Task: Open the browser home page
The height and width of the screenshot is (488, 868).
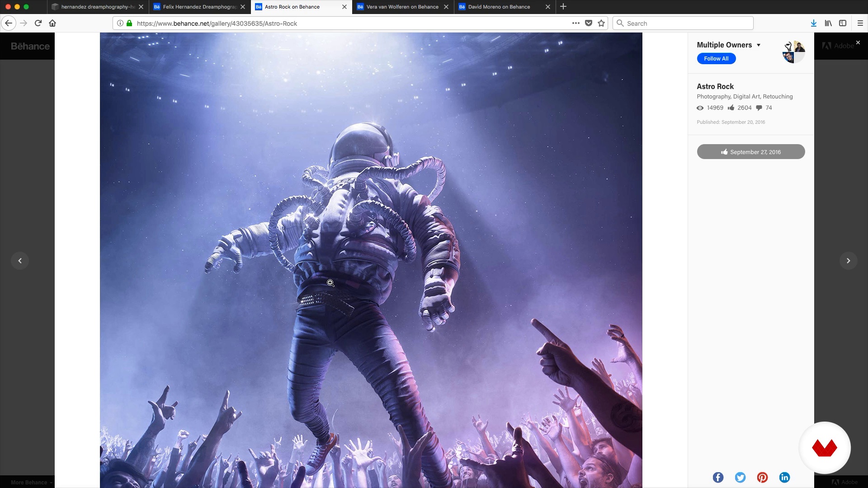Action: 52,23
